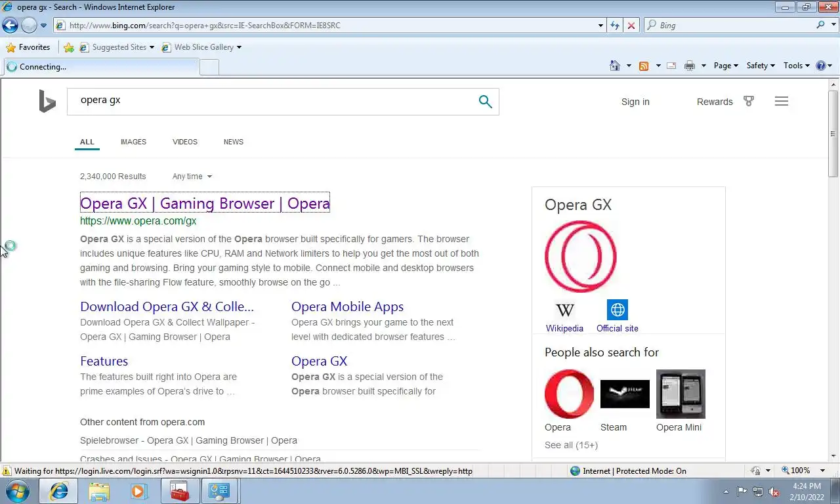Click See all (15+) link
This screenshot has width=840, height=504.
coord(571,445)
